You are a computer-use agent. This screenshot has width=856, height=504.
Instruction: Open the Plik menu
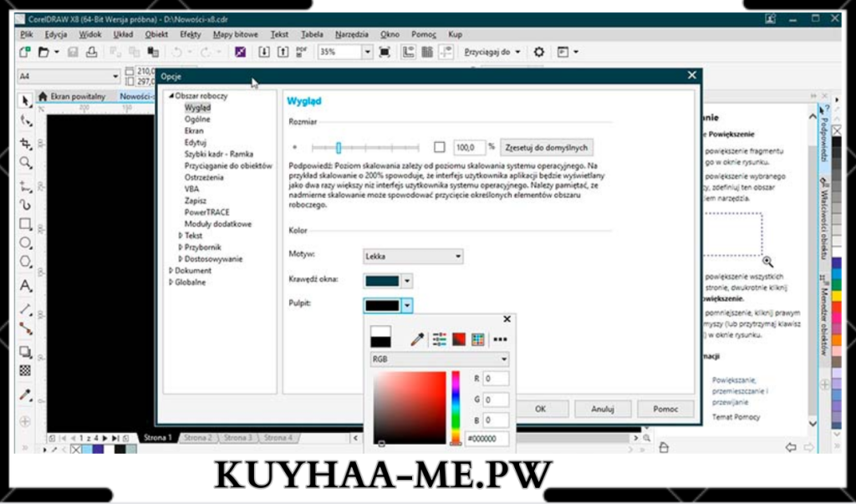tap(26, 34)
